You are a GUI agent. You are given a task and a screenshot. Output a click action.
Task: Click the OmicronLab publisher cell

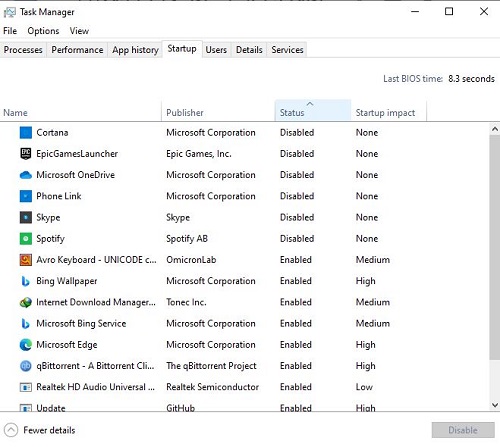pyautogui.click(x=191, y=260)
